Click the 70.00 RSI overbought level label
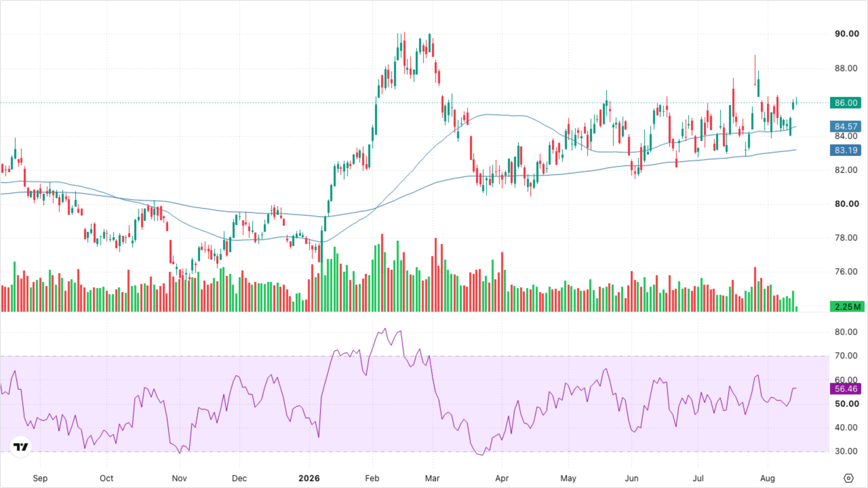The height and width of the screenshot is (488, 868). (x=846, y=356)
